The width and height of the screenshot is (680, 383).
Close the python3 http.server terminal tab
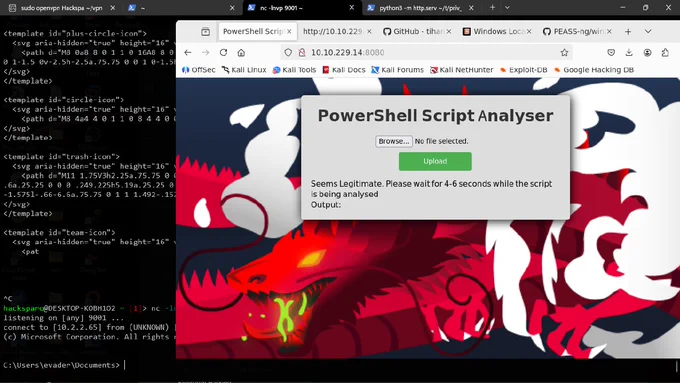pos(471,8)
